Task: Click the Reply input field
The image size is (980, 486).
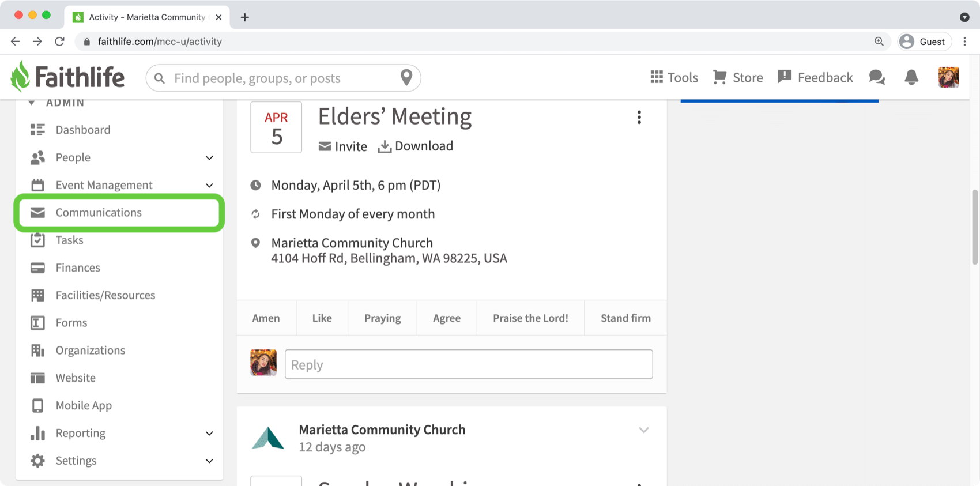Action: point(469,364)
